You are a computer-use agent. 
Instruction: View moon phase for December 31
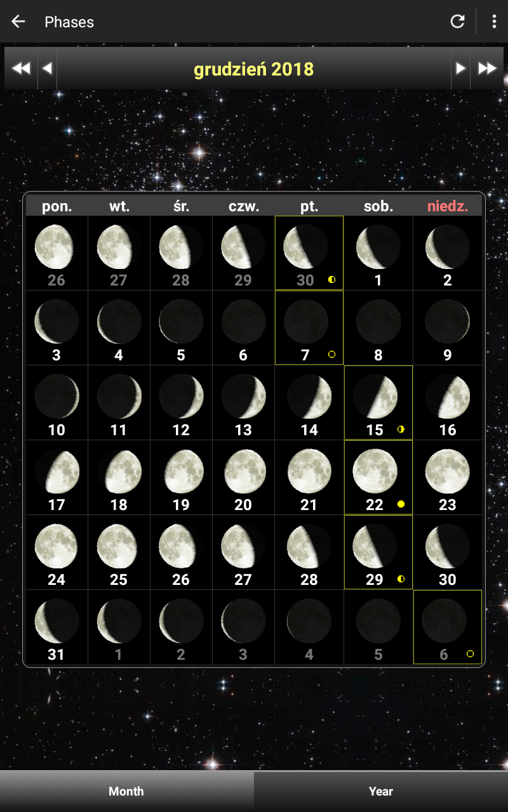57,627
